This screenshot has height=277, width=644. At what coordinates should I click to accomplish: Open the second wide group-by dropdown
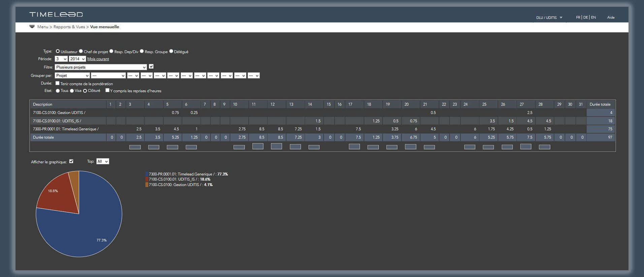pos(108,76)
